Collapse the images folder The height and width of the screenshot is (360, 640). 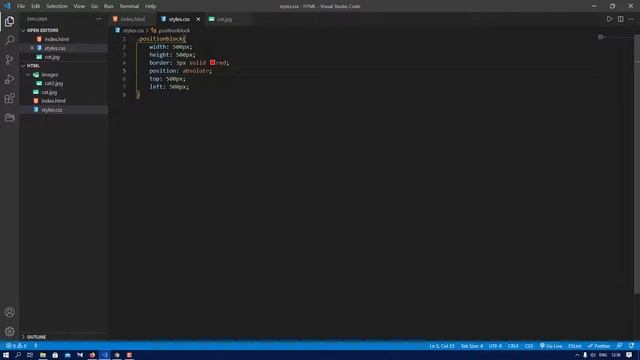tap(50, 75)
